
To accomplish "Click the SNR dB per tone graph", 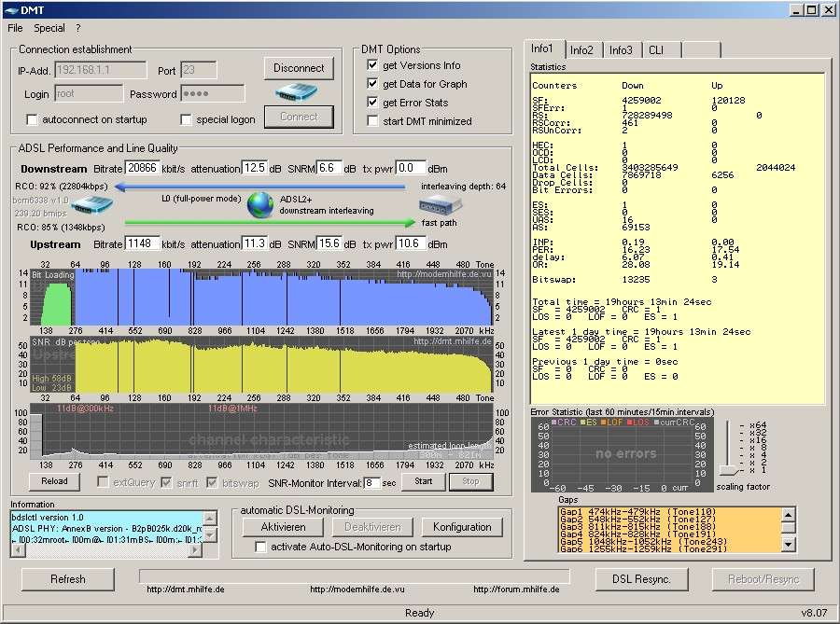I will 261,365.
